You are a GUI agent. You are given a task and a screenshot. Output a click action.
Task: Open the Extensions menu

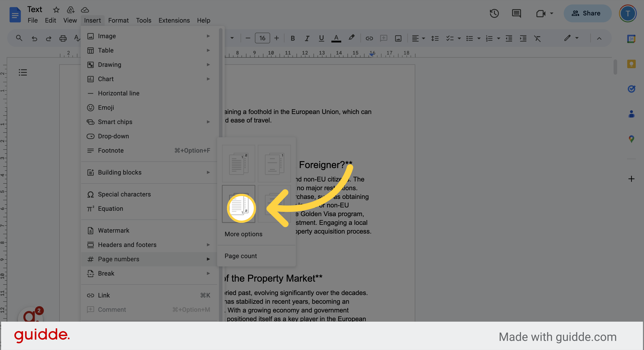(174, 20)
